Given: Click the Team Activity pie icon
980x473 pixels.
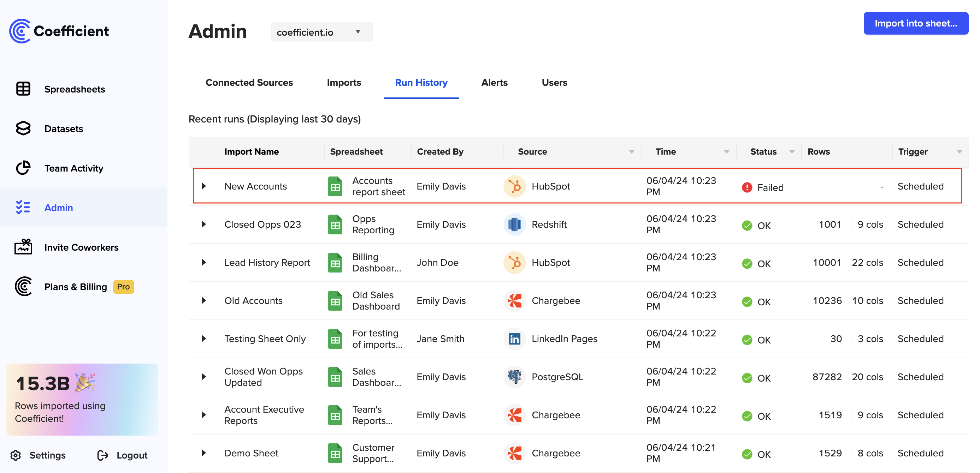Looking at the screenshot, I should [23, 168].
